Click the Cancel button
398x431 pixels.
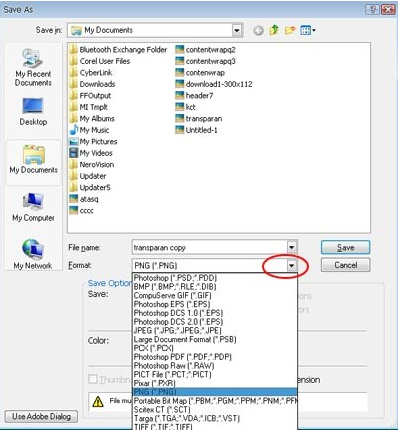click(x=345, y=265)
